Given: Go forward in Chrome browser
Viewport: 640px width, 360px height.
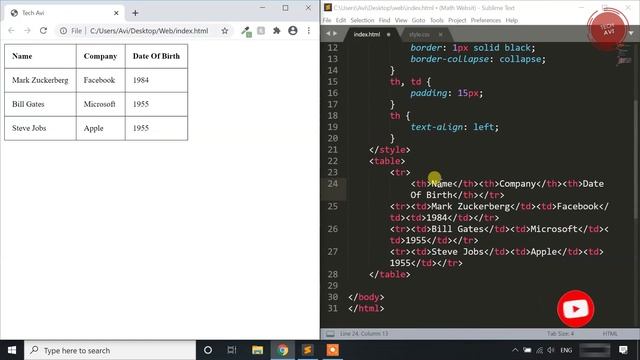Looking at the screenshot, I should coord(27,31).
